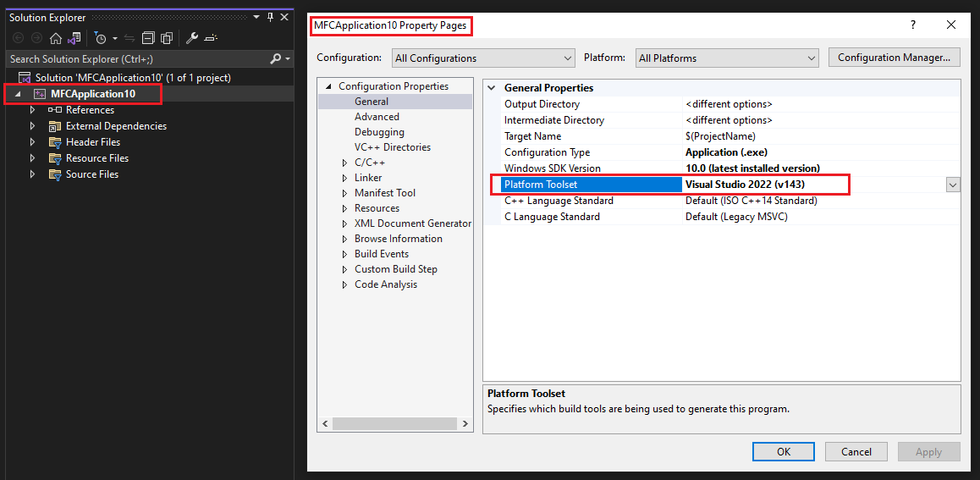Click the Home icon in Solution Explorer
Screen dimensions: 980x480
pos(56,39)
